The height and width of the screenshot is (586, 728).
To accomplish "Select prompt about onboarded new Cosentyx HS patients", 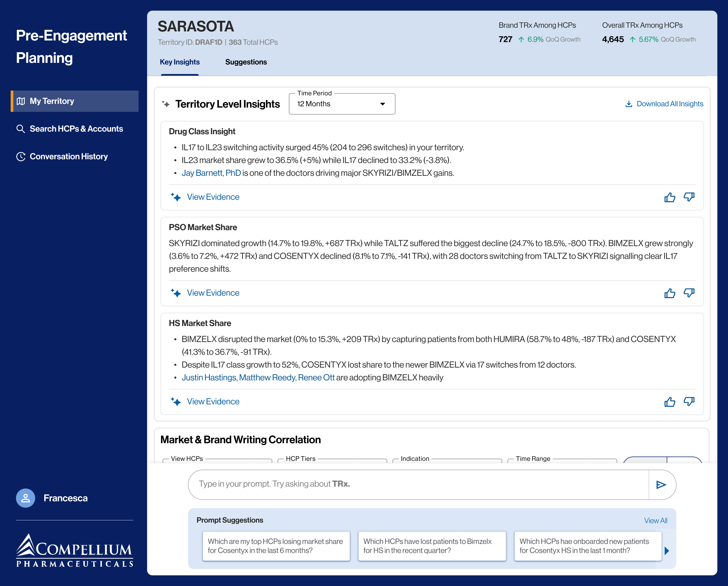I will [588, 546].
